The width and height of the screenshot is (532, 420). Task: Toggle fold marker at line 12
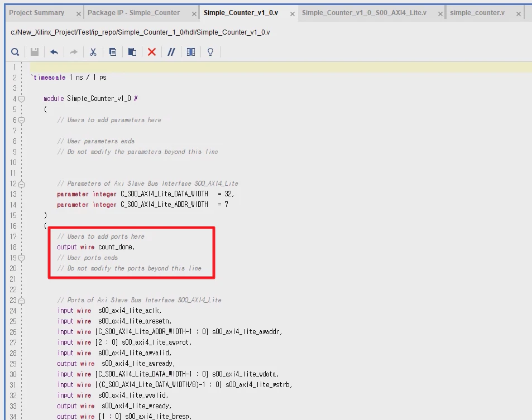[x=21, y=184]
